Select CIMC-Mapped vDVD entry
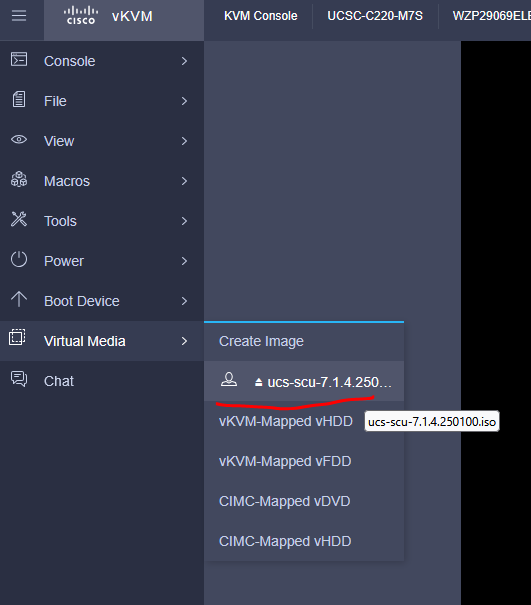This screenshot has height=605, width=531. point(284,501)
